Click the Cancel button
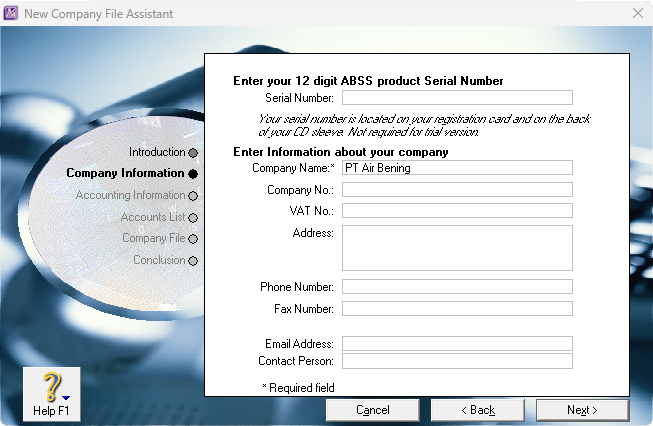This screenshot has height=426, width=653. coord(373,410)
